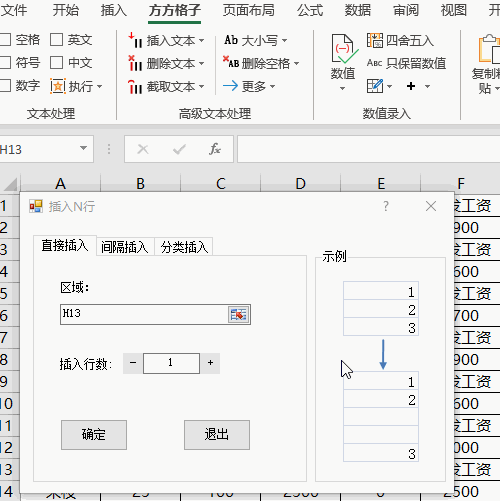Toggle the 英文 checkbox
The width and height of the screenshot is (500, 501).
click(56, 40)
